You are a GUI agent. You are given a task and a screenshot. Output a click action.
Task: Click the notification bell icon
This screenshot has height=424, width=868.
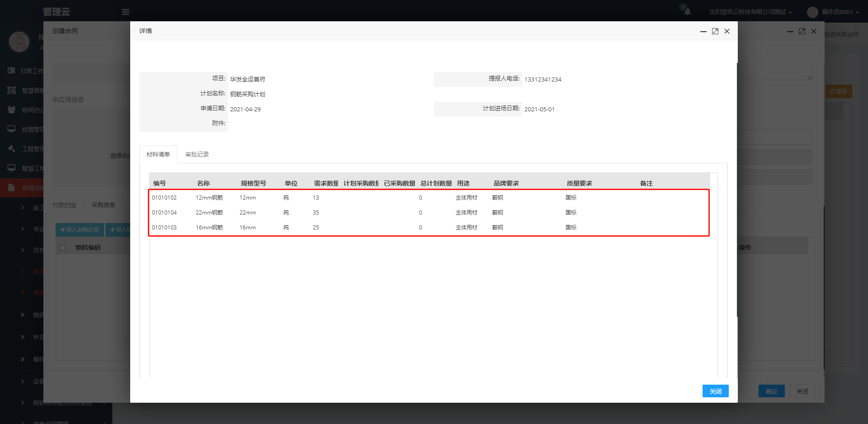tap(687, 12)
